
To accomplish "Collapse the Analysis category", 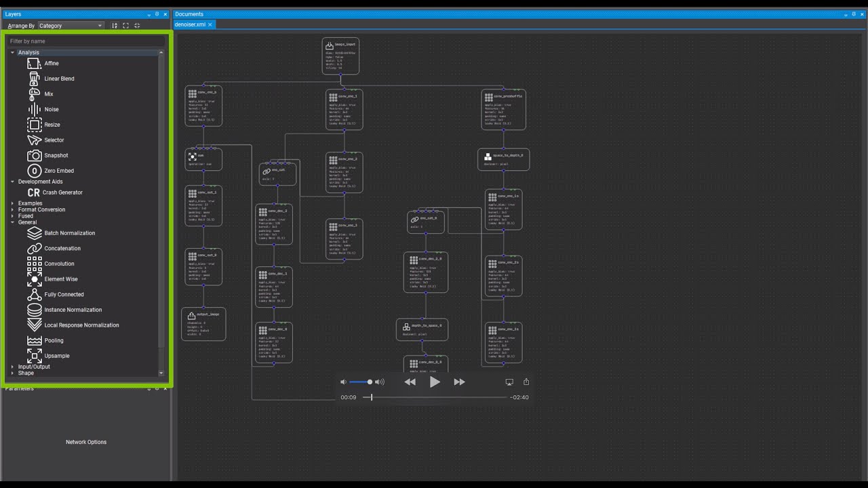I will tap(12, 53).
